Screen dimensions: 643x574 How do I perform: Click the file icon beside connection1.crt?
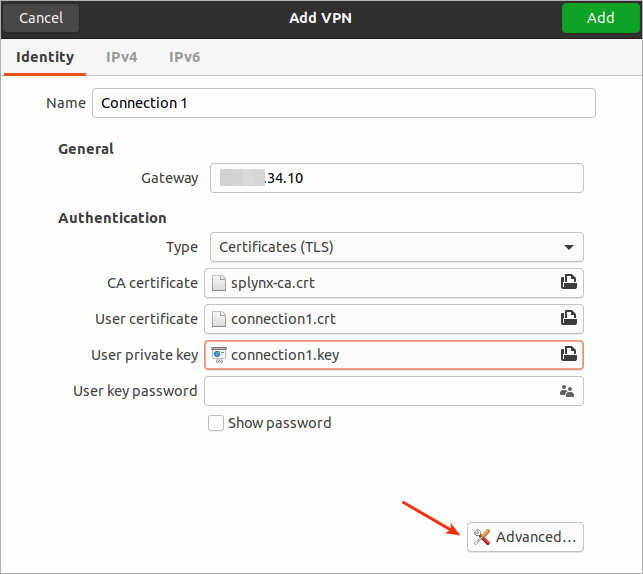[219, 319]
